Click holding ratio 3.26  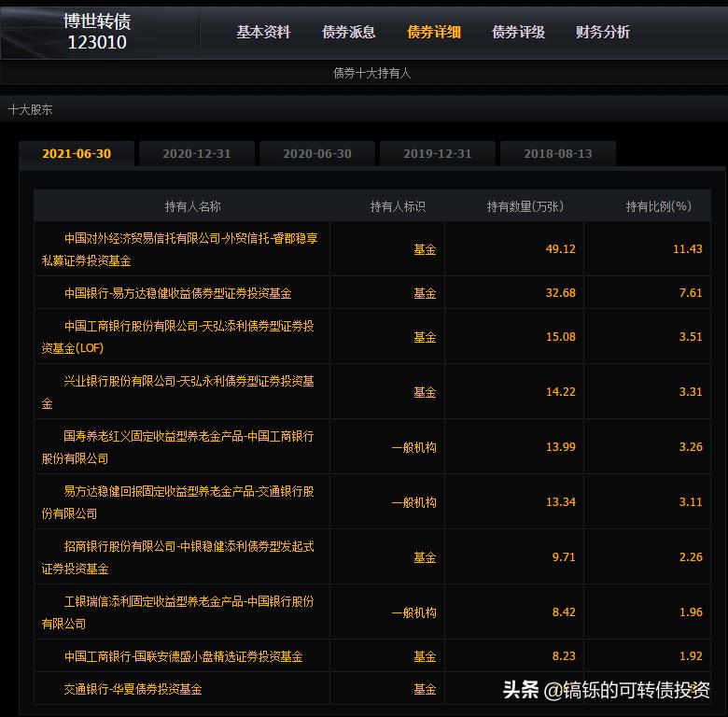691,447
